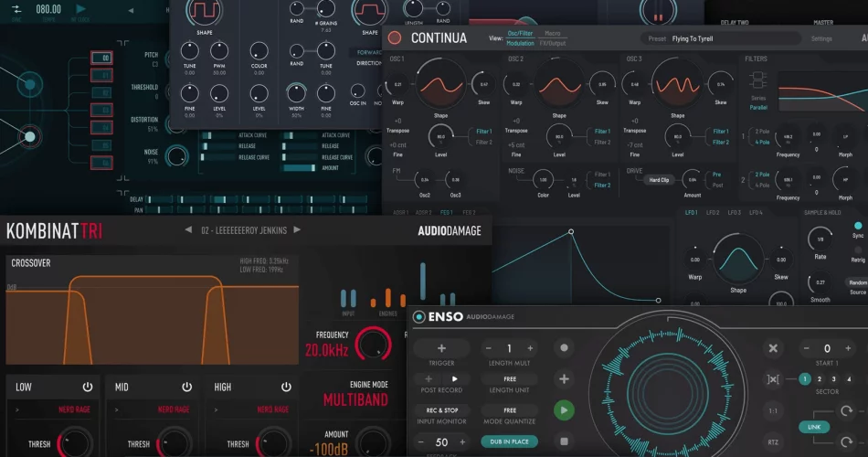The image size is (868, 457).
Task: Toggle the High band power button
Action: click(x=286, y=387)
